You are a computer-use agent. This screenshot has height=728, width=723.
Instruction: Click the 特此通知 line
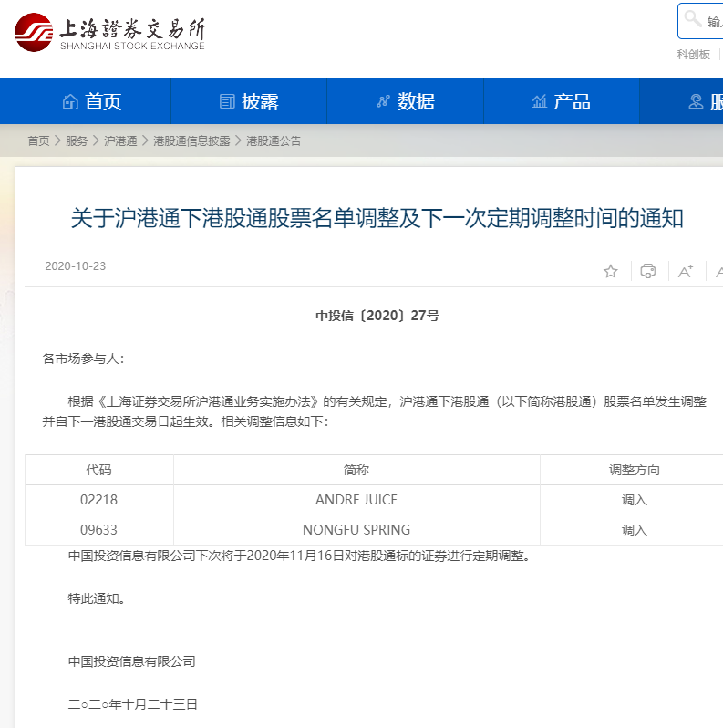pos(97,598)
